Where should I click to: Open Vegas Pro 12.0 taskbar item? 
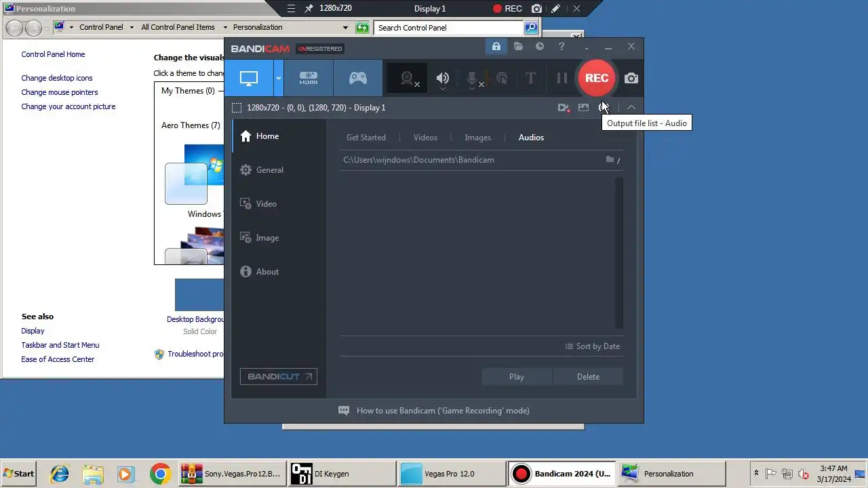coord(451,474)
